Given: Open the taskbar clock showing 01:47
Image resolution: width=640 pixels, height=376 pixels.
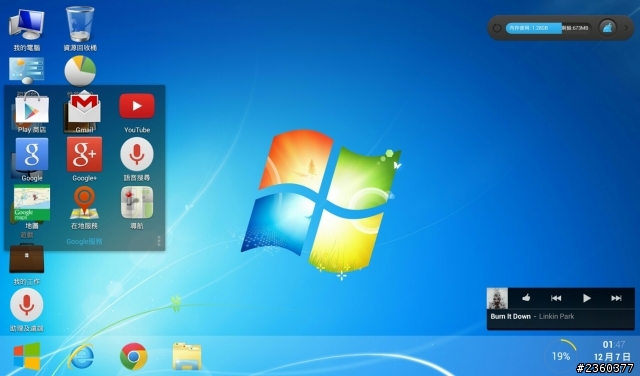Looking at the screenshot, I should tap(613, 345).
